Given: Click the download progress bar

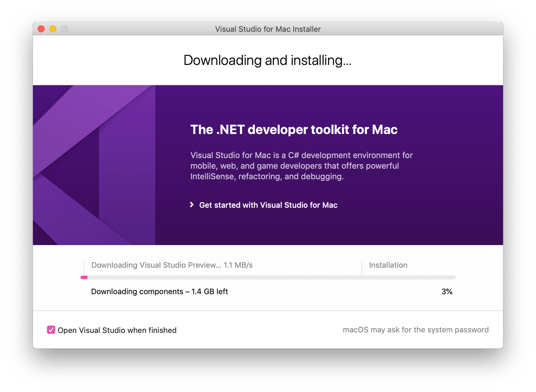Looking at the screenshot, I should coord(268,277).
